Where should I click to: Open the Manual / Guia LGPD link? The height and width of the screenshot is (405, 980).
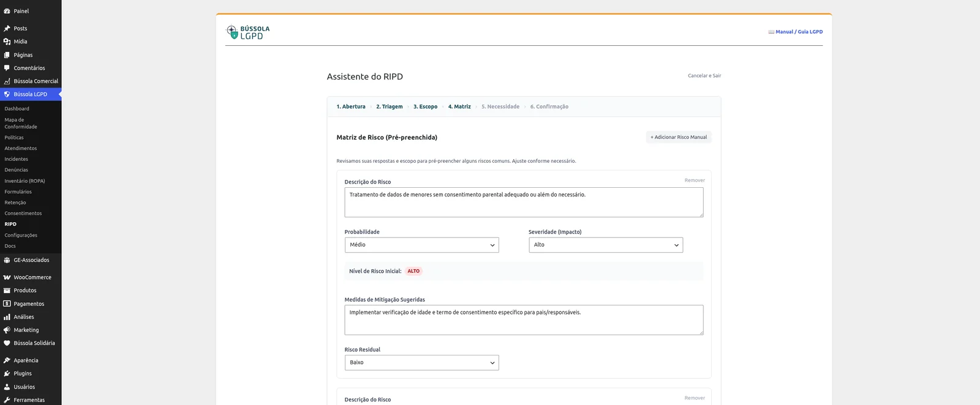coord(796,32)
